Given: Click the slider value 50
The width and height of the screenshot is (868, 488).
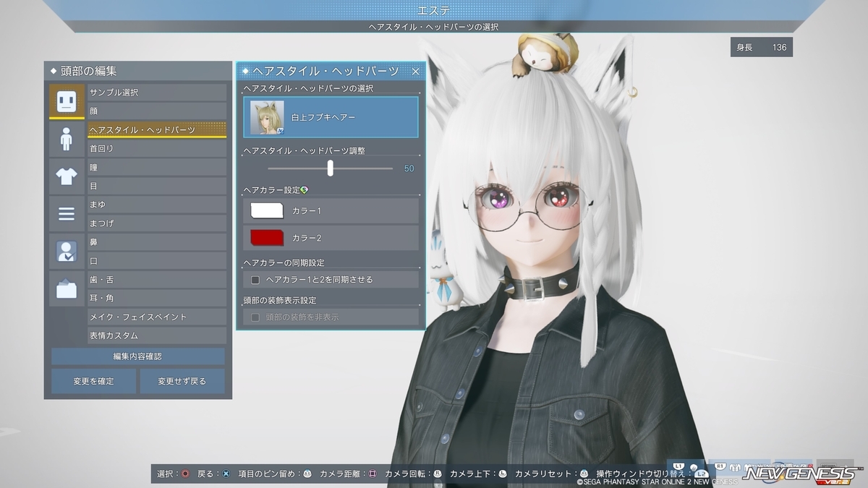Looking at the screenshot, I should pyautogui.click(x=409, y=168).
